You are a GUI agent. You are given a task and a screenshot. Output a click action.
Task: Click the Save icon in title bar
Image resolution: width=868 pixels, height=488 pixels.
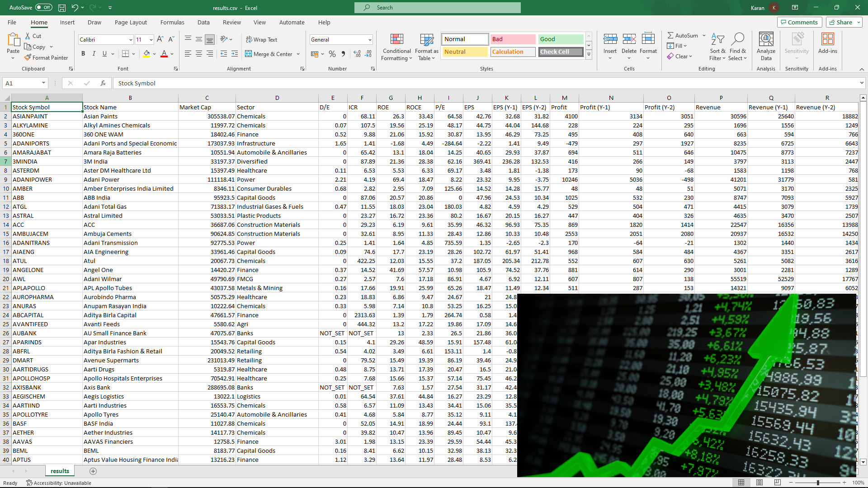coord(62,8)
